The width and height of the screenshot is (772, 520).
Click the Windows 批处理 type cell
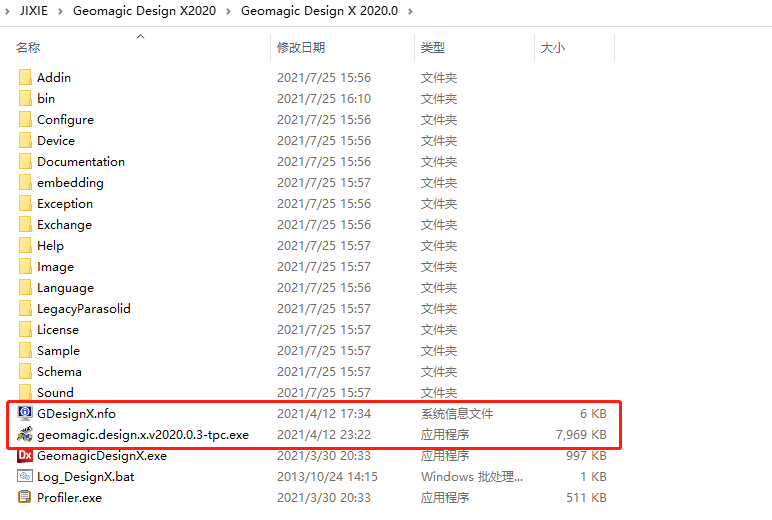point(472,477)
